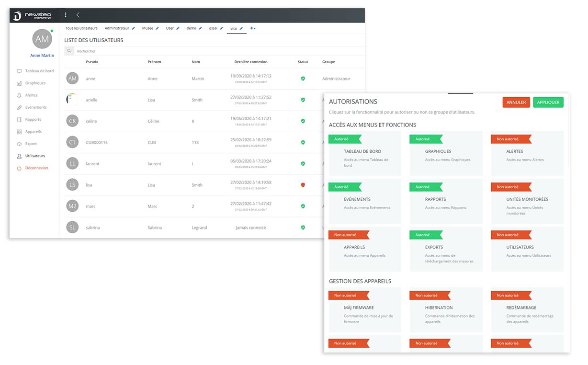Click the C1 avatar in CUB000113 row

point(72,142)
